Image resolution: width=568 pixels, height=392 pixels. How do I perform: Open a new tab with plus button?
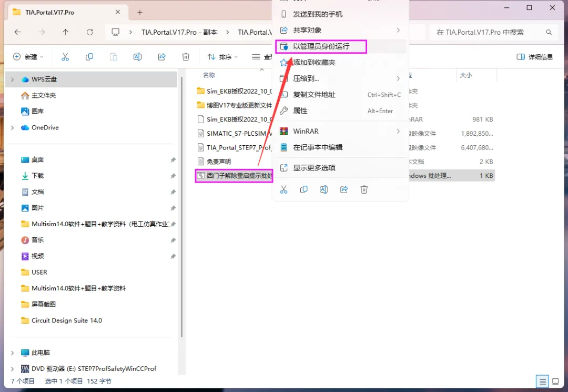coord(140,12)
